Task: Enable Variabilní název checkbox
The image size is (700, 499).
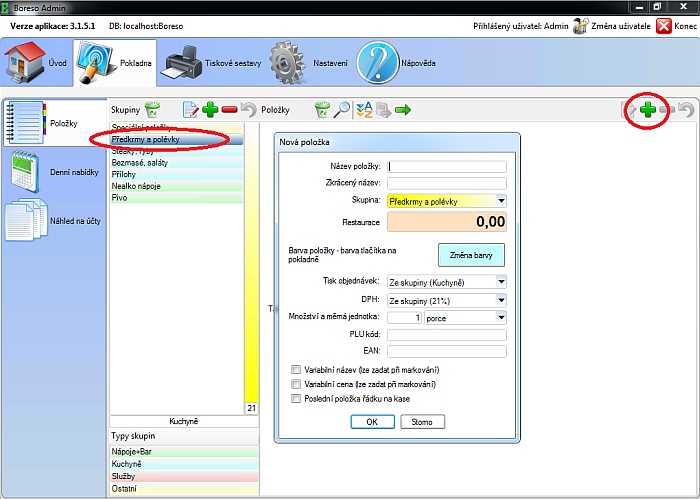Action: click(x=296, y=369)
